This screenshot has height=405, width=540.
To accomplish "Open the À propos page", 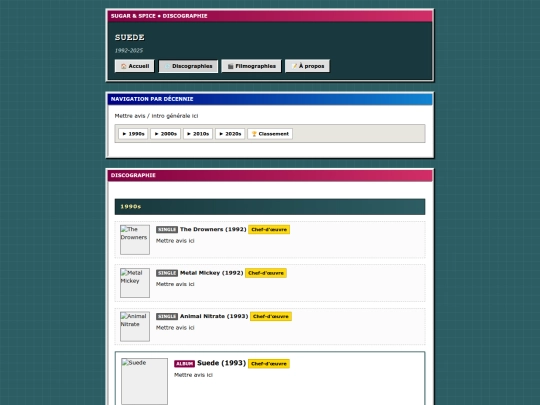I will (307, 66).
